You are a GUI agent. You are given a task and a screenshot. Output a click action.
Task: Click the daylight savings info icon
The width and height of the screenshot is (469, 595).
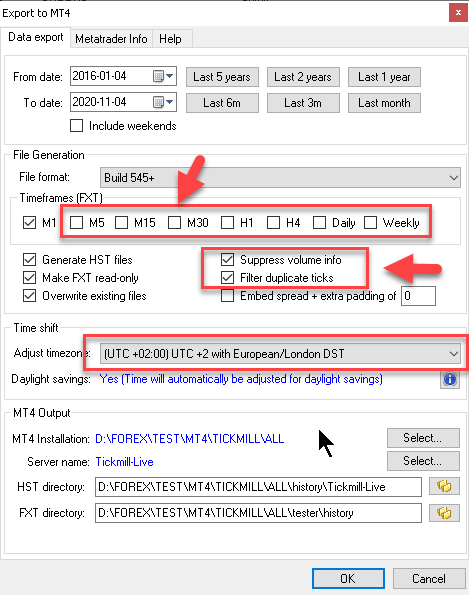(450, 379)
